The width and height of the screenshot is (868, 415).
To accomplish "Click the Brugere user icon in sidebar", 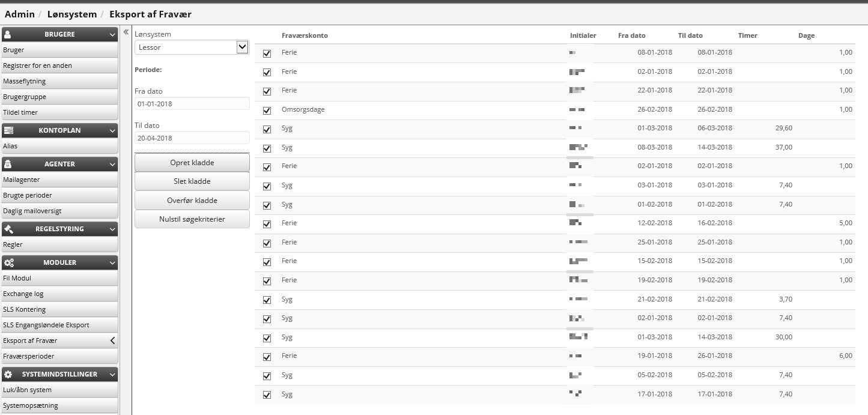I will pos(8,35).
